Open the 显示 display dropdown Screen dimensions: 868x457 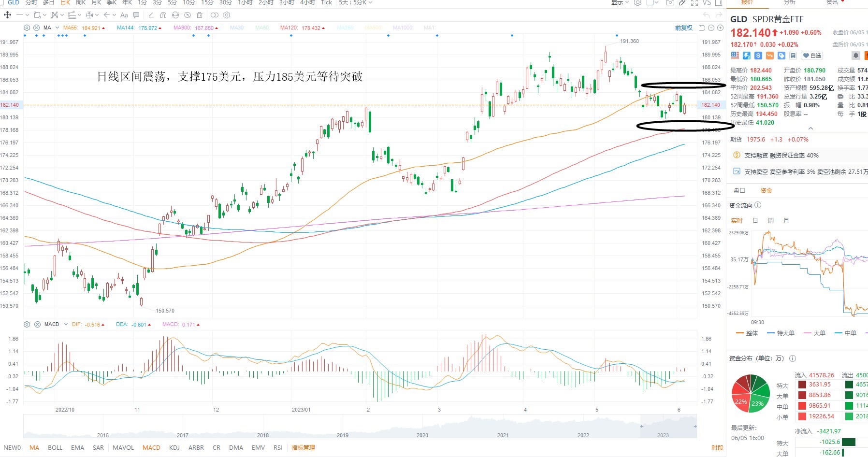click(x=620, y=2)
